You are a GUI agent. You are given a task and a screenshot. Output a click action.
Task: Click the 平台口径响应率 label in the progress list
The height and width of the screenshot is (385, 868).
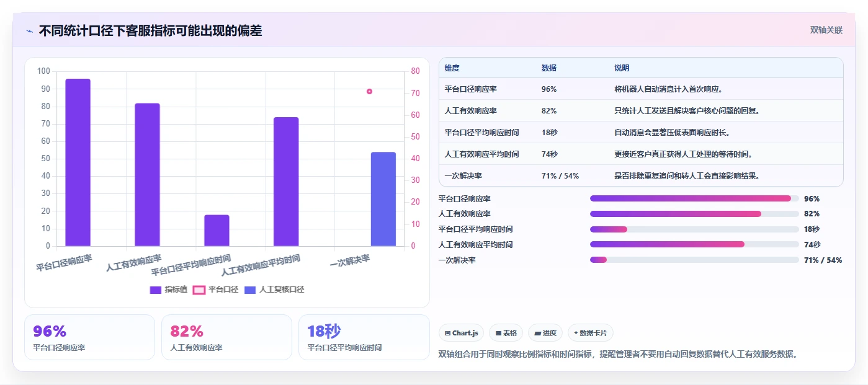pyautogui.click(x=465, y=199)
